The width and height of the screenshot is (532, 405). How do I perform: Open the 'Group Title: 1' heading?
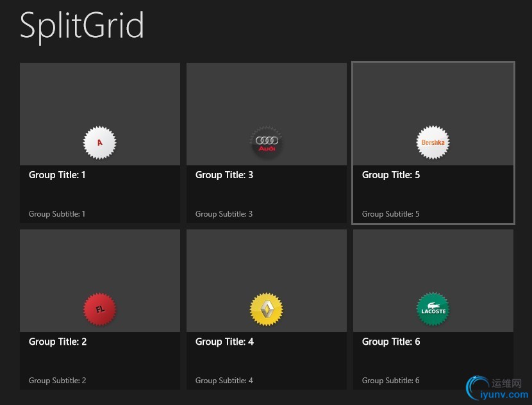point(57,175)
